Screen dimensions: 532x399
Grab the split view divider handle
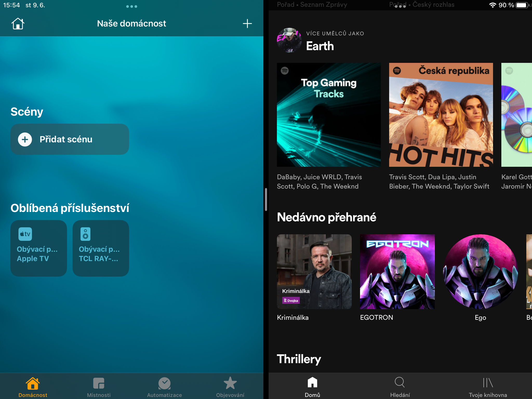[266, 199]
